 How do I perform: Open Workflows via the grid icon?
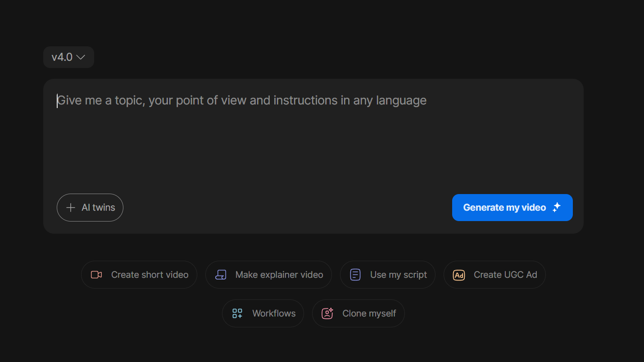(x=237, y=313)
